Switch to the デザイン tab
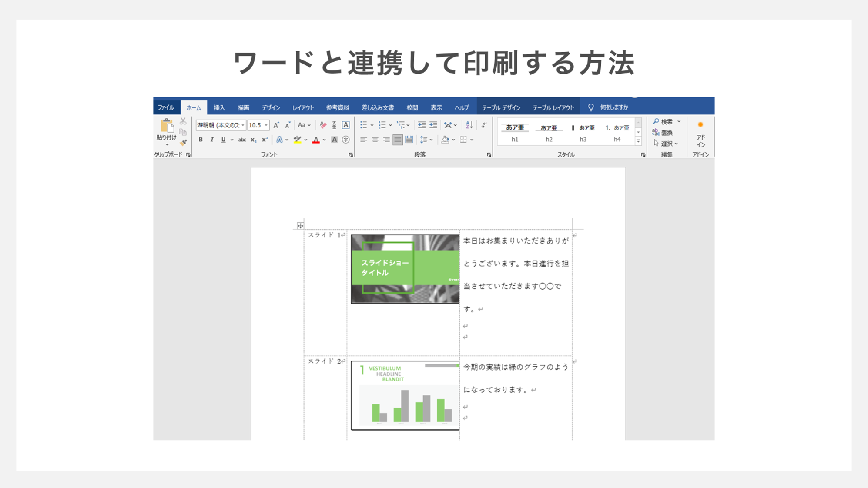Screen dimensions: 868x488 271,107
